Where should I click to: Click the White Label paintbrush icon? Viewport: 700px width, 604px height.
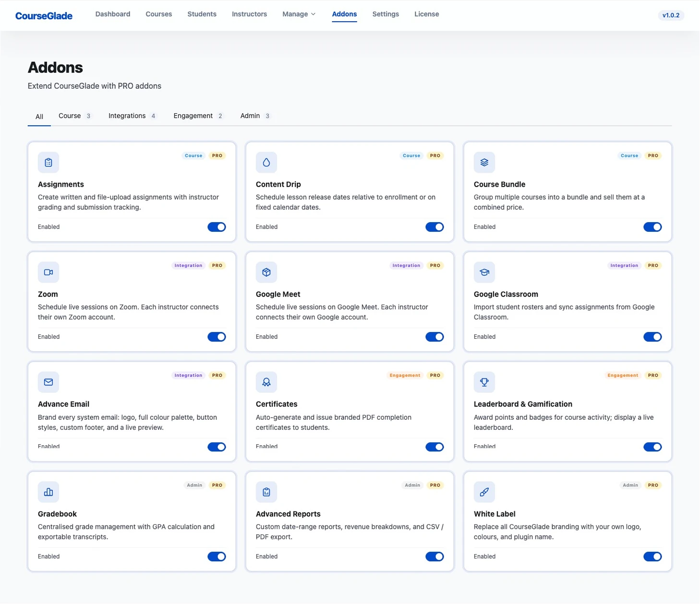(484, 492)
